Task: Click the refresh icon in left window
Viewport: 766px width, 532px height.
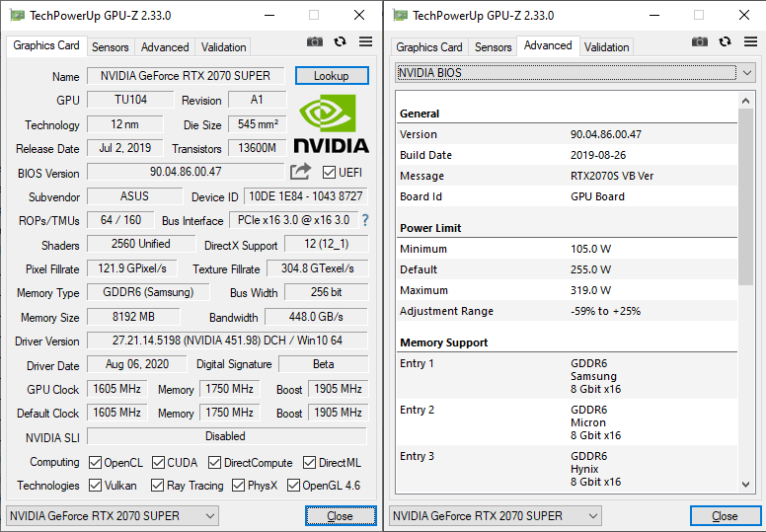Action: [x=340, y=42]
